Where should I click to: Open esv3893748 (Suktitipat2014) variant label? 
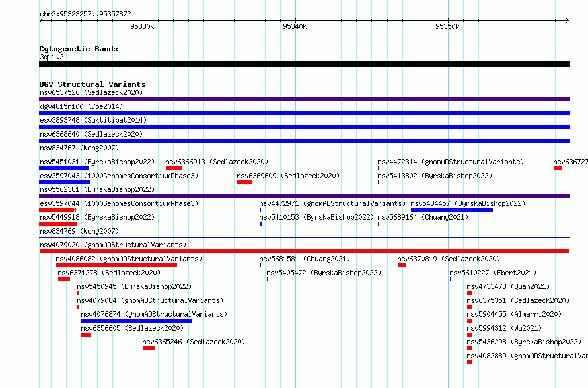pyautogui.click(x=93, y=120)
